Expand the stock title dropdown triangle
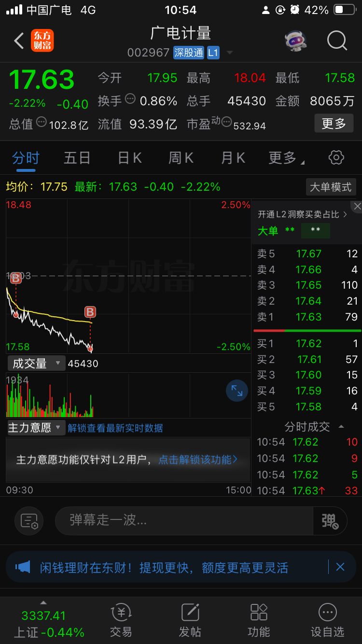The image size is (362, 644). coord(230,53)
